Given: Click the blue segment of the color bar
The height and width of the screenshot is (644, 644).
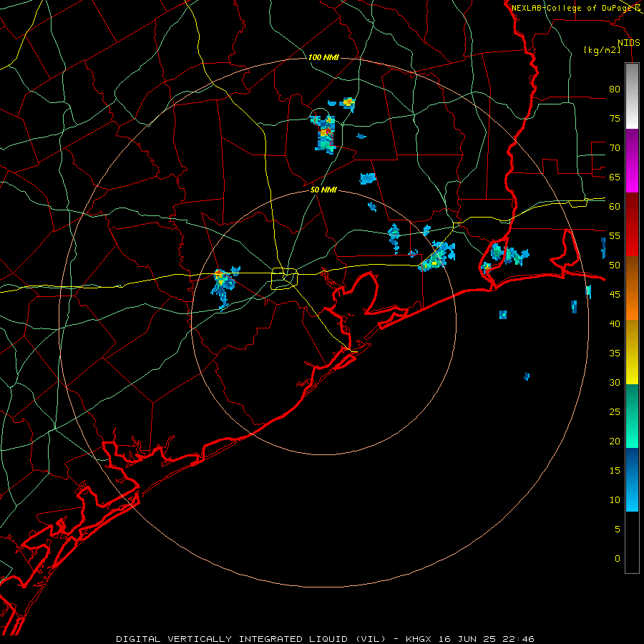Looking at the screenshot, I should pos(632,479).
